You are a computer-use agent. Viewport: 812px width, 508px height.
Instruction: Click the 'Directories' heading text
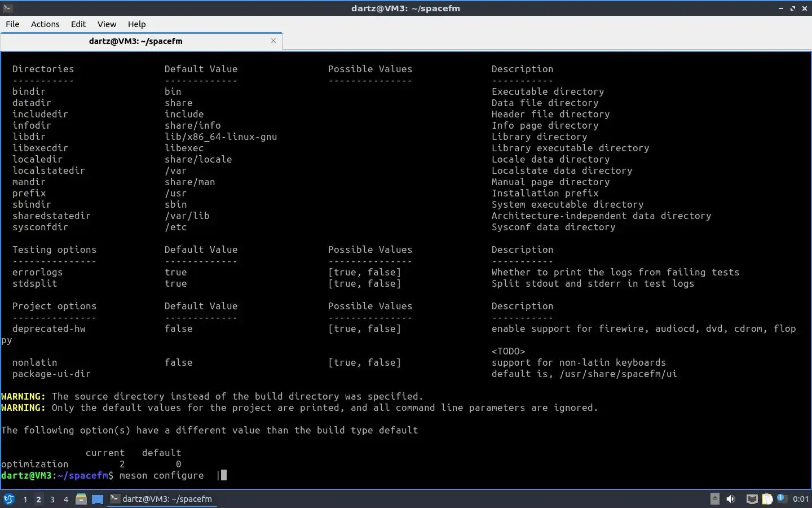(43, 69)
